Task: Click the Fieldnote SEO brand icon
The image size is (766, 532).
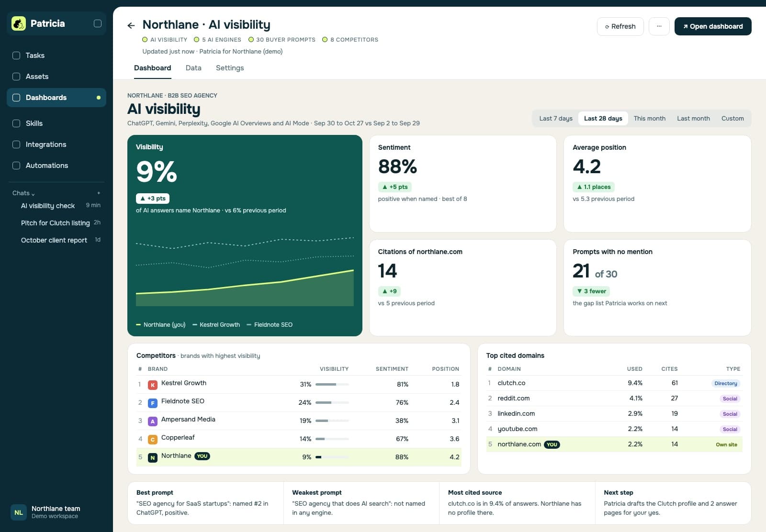Action: coord(153,403)
